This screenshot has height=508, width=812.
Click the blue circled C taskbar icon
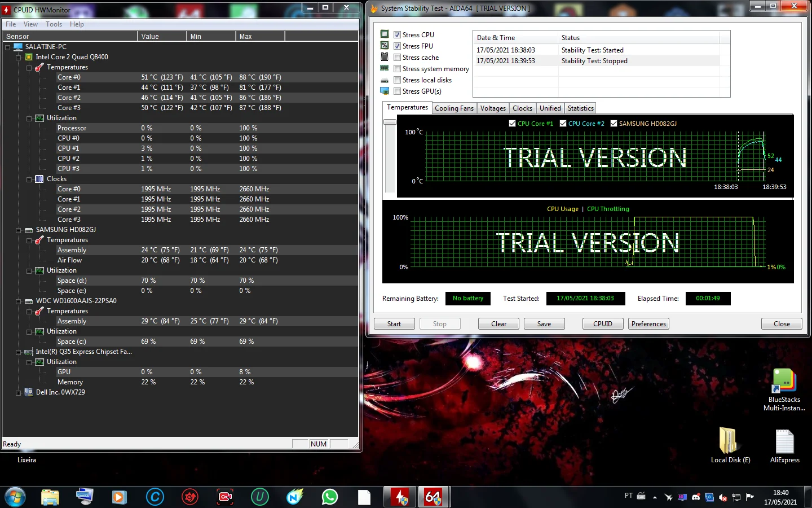155,497
